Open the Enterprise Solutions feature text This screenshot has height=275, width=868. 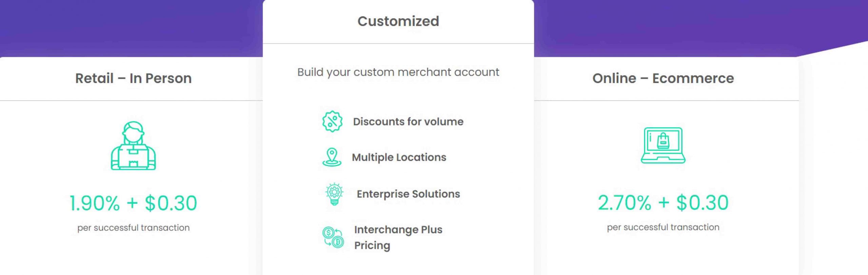408,194
